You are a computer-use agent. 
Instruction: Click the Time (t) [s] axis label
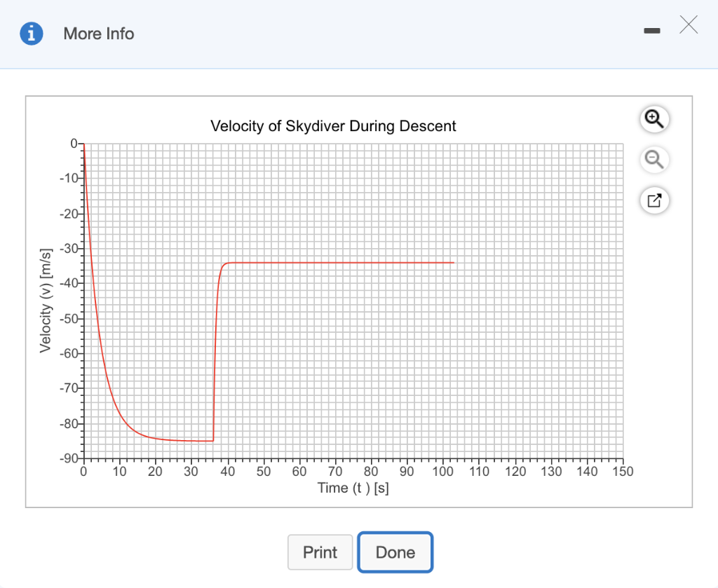point(353,488)
